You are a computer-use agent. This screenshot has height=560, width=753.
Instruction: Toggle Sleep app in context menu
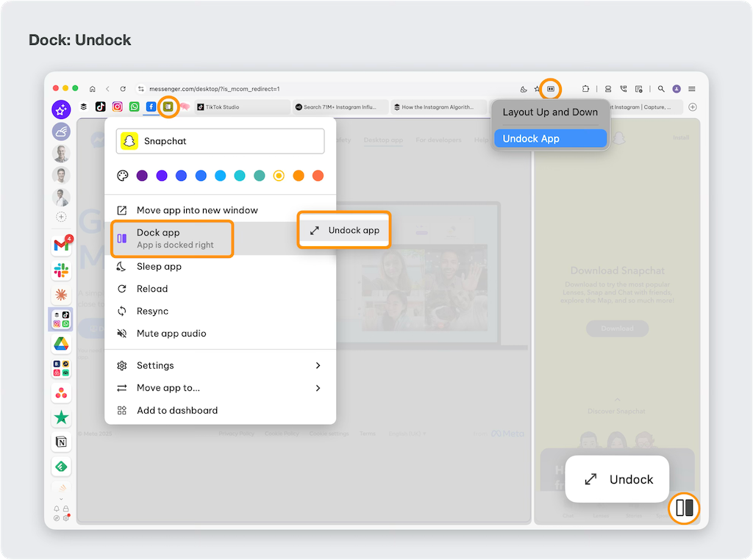coord(159,267)
